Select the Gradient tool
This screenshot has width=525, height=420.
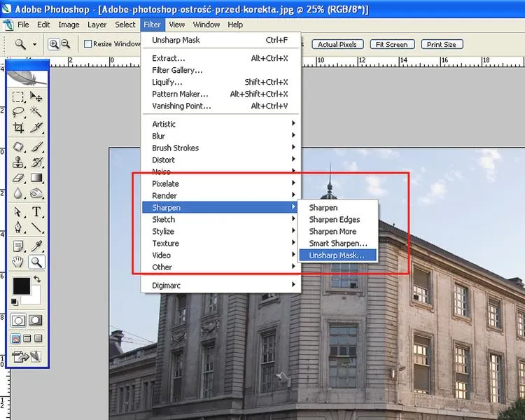tap(36, 178)
